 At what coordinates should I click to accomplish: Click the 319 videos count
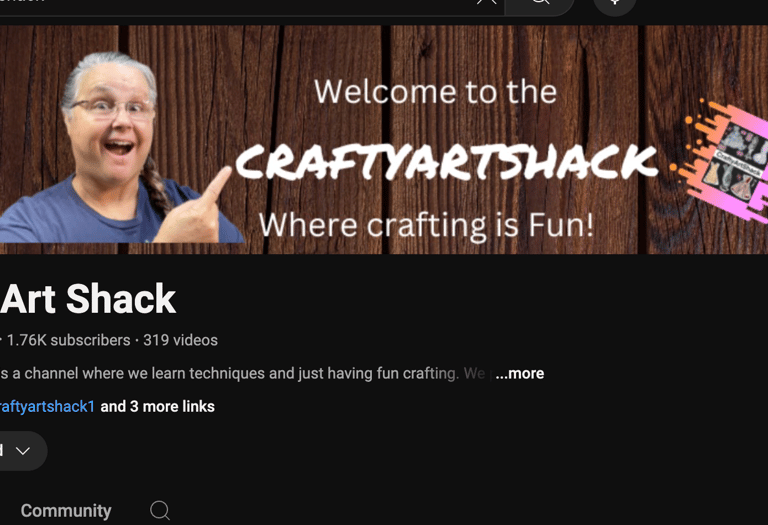click(x=180, y=340)
